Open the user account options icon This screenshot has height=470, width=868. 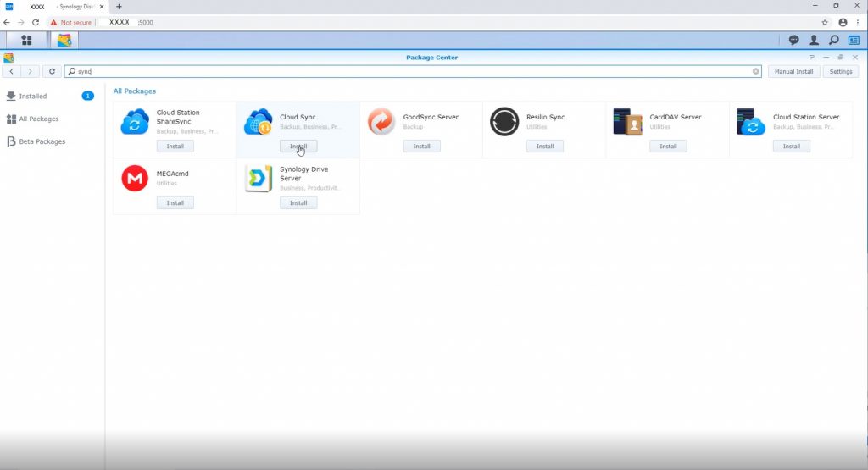[x=814, y=40]
